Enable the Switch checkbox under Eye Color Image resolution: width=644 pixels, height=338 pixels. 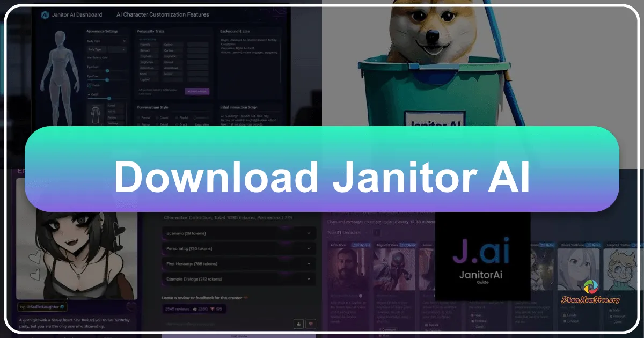click(89, 85)
